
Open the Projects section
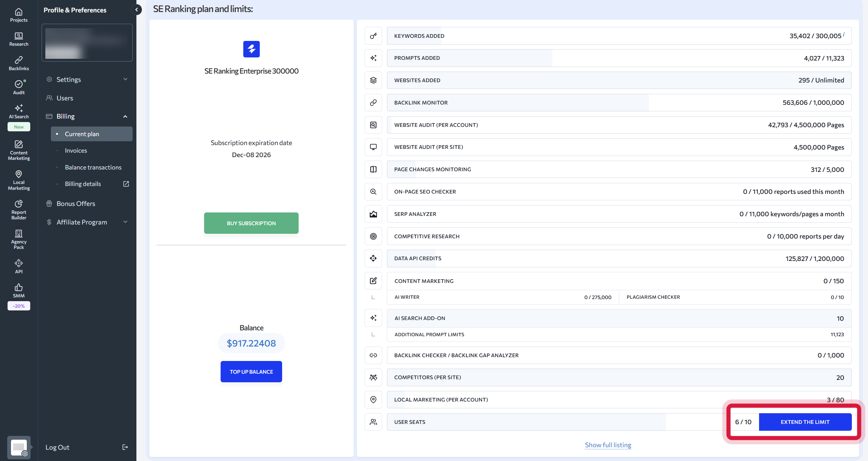click(x=19, y=15)
